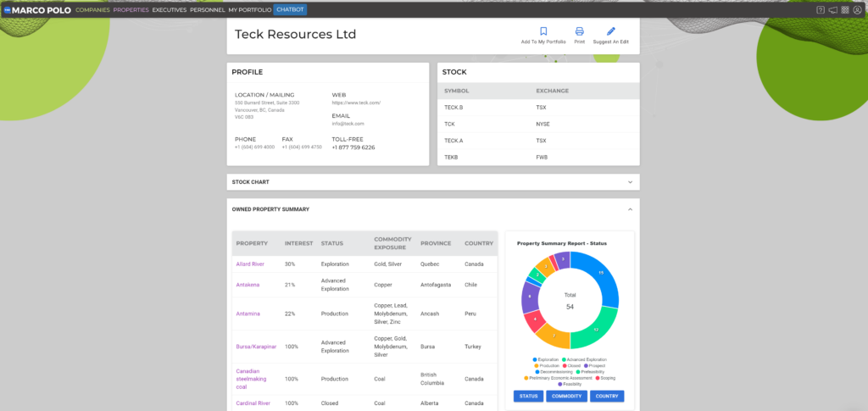This screenshot has height=411, width=868.
Task: Toggle the Advanced Exploration legend item
Action: (x=584, y=359)
